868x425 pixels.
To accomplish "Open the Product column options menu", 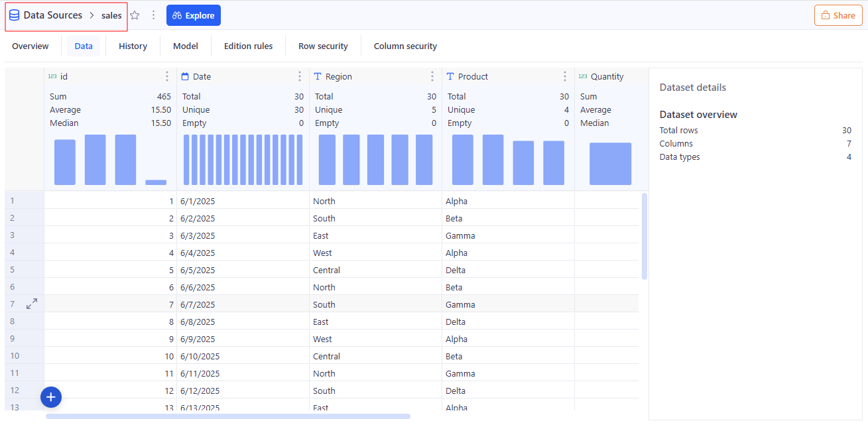I will tap(565, 77).
